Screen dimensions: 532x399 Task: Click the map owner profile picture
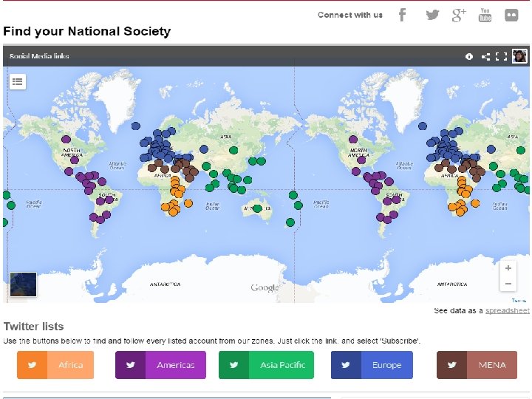click(x=519, y=56)
